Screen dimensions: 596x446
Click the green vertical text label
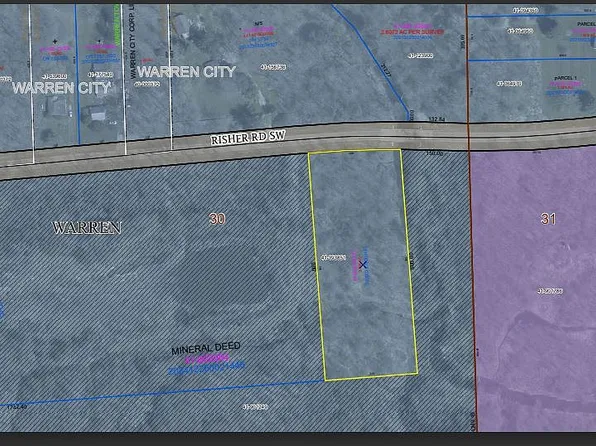(117, 25)
